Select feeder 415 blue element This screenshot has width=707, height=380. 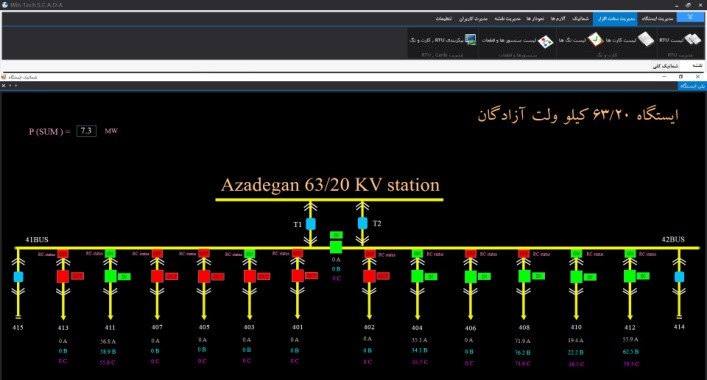click(18, 277)
